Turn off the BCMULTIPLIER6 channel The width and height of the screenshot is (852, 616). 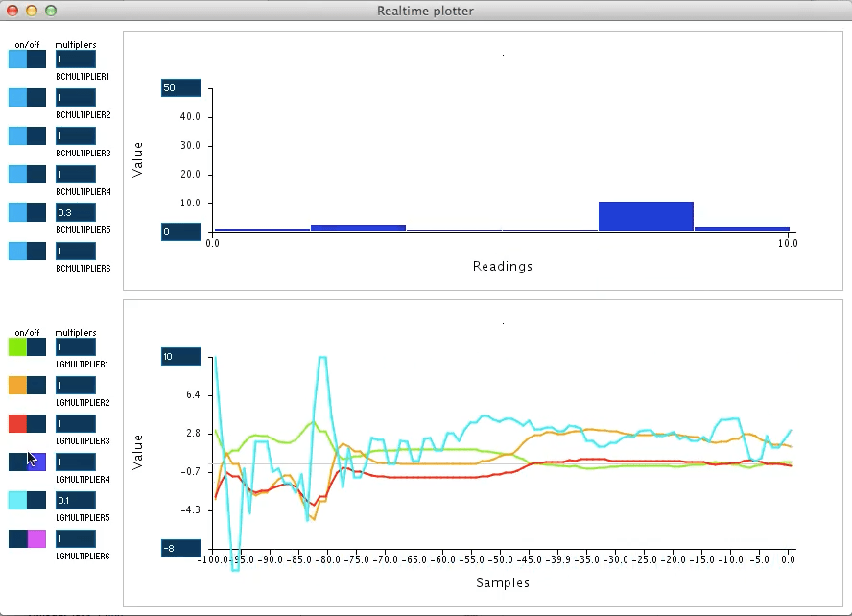26,250
